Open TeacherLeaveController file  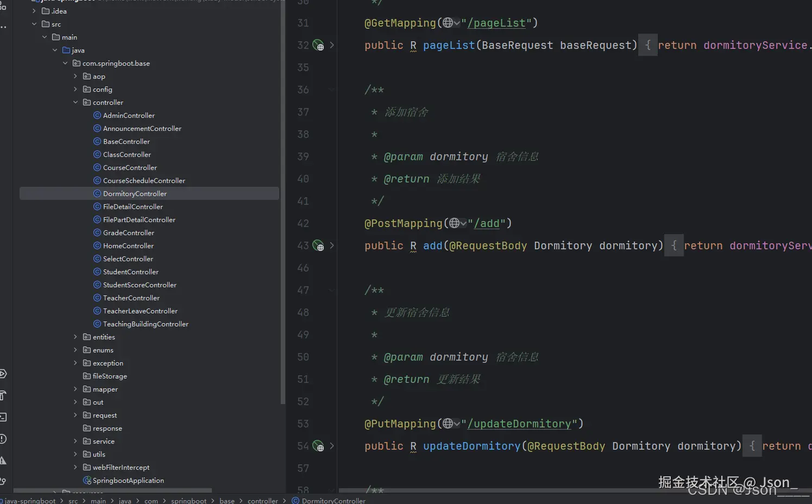pos(140,311)
